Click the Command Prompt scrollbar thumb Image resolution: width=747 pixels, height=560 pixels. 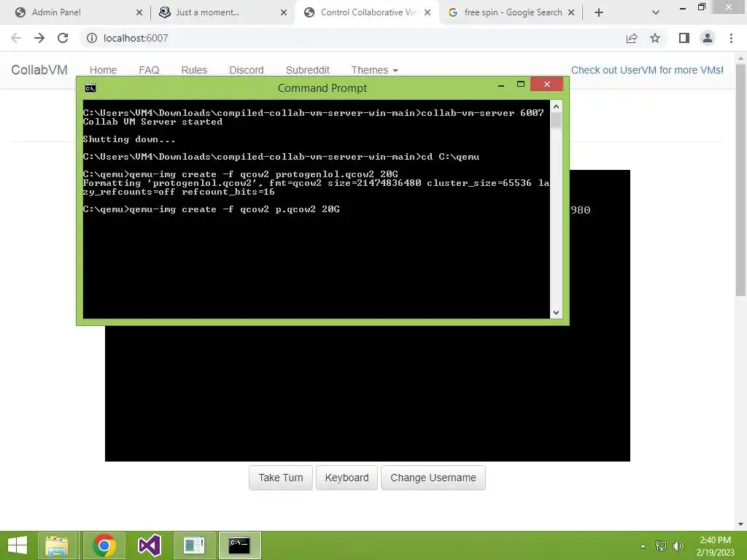click(556, 120)
